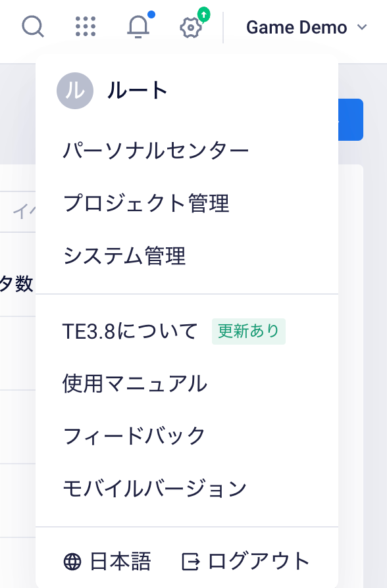Open the apps grid icon

coord(86,26)
